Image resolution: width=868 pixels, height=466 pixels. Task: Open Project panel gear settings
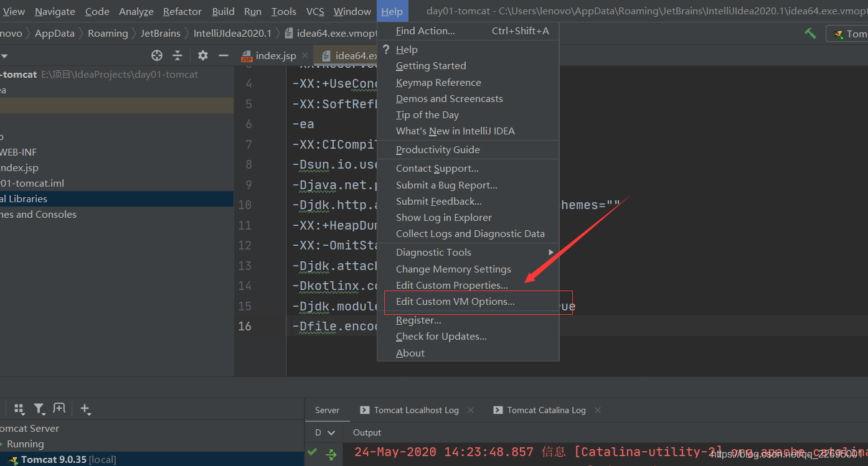(x=203, y=55)
